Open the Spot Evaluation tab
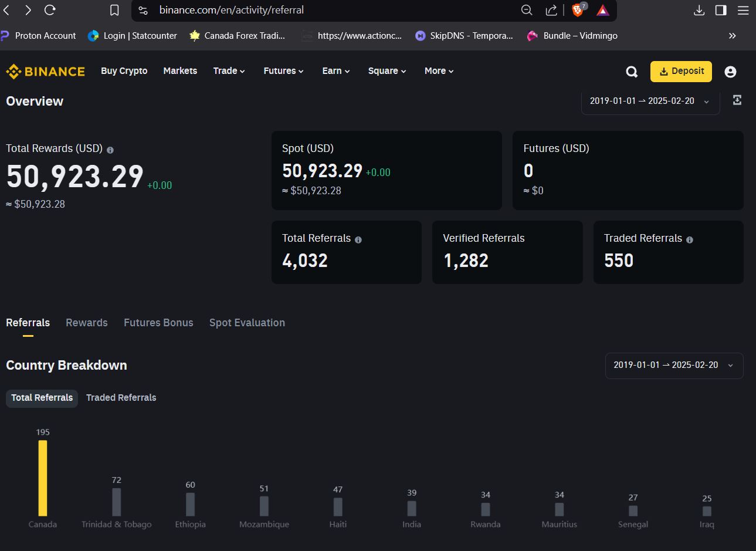 click(x=247, y=323)
